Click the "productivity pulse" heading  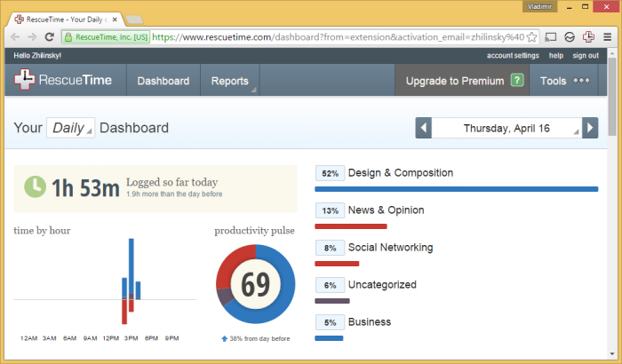click(x=254, y=230)
